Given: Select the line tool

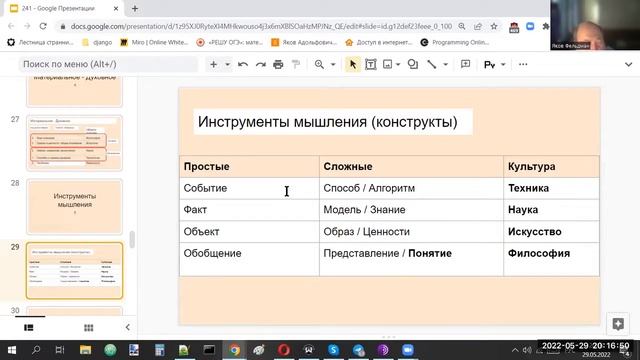Looking at the screenshot, I should (x=431, y=64).
